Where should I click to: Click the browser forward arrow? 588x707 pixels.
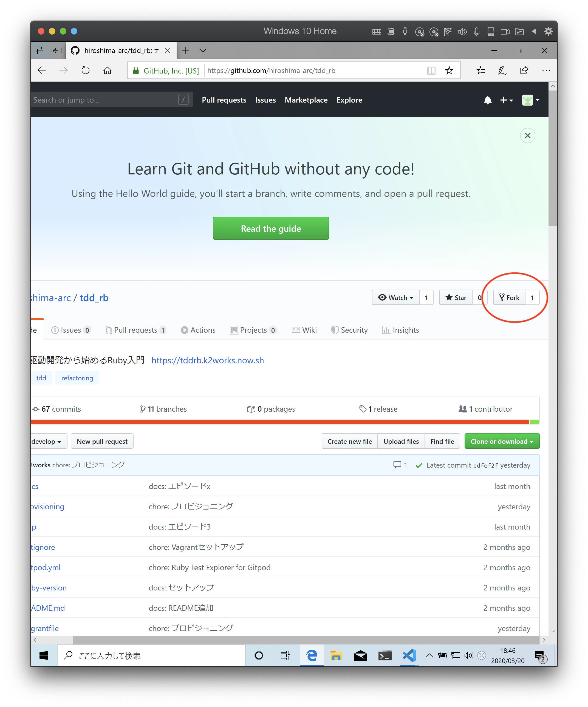(63, 70)
